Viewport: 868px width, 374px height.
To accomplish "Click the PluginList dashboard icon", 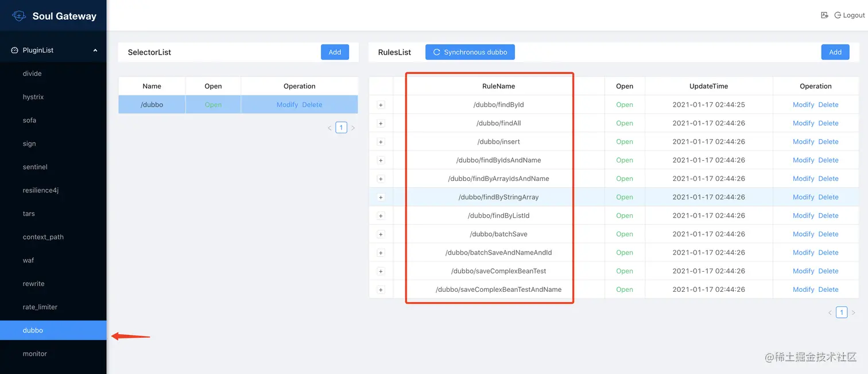I will (x=15, y=51).
